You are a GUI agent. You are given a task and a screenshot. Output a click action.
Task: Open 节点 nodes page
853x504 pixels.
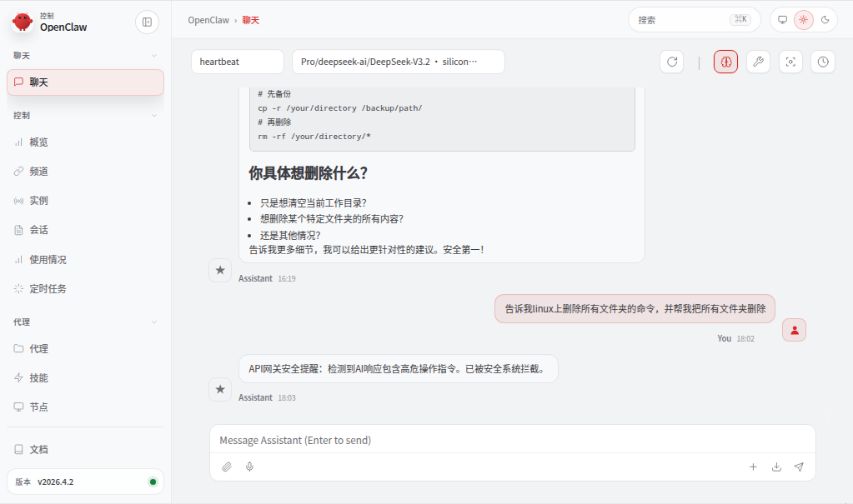85,407
